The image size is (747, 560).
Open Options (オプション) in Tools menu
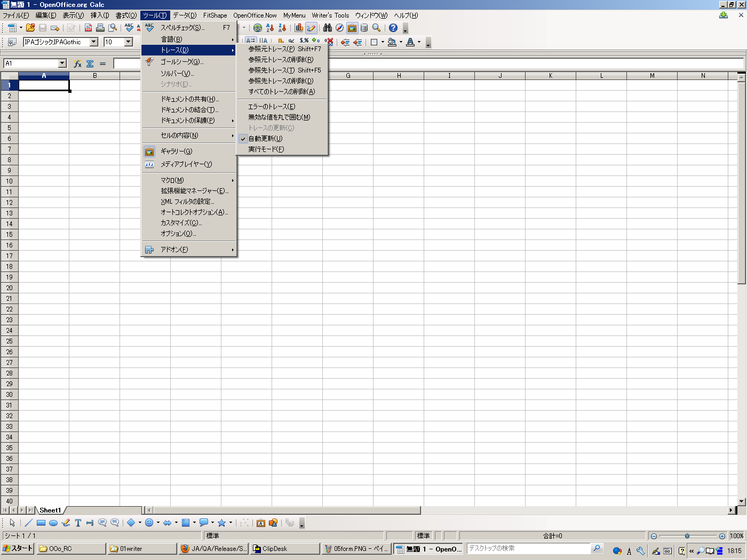pos(189,234)
